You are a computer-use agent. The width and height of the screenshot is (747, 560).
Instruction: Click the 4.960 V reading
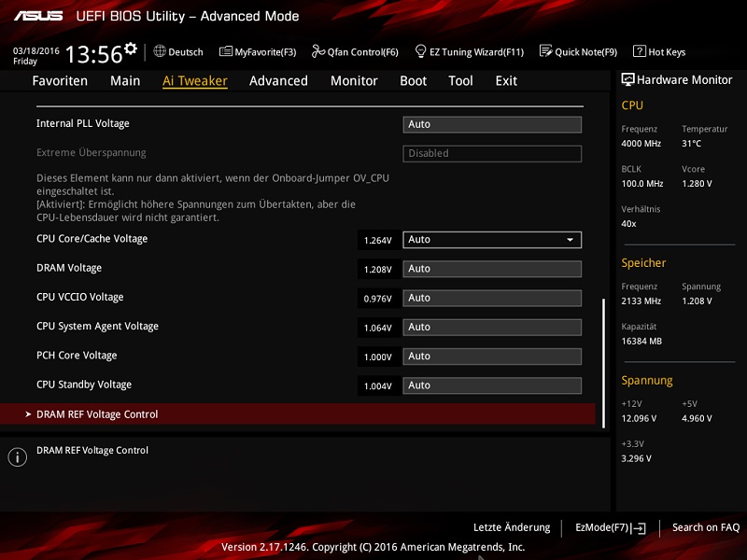point(697,418)
